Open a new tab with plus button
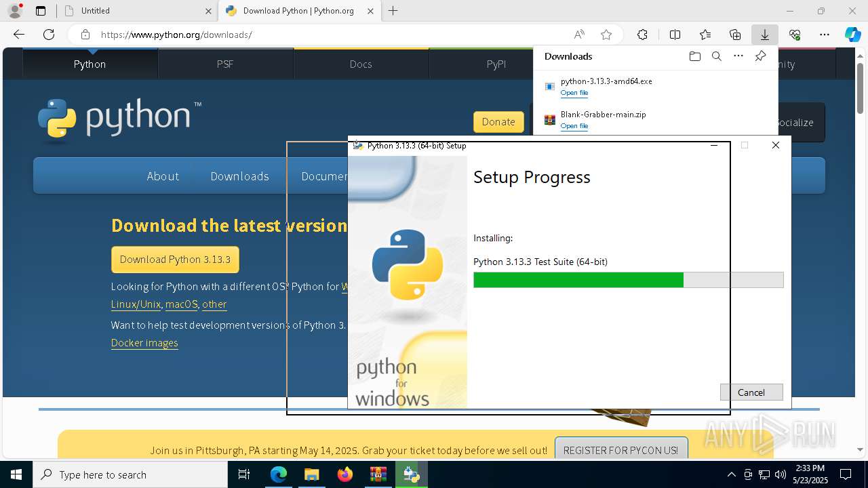Image resolution: width=868 pixels, height=488 pixels. [x=393, y=11]
